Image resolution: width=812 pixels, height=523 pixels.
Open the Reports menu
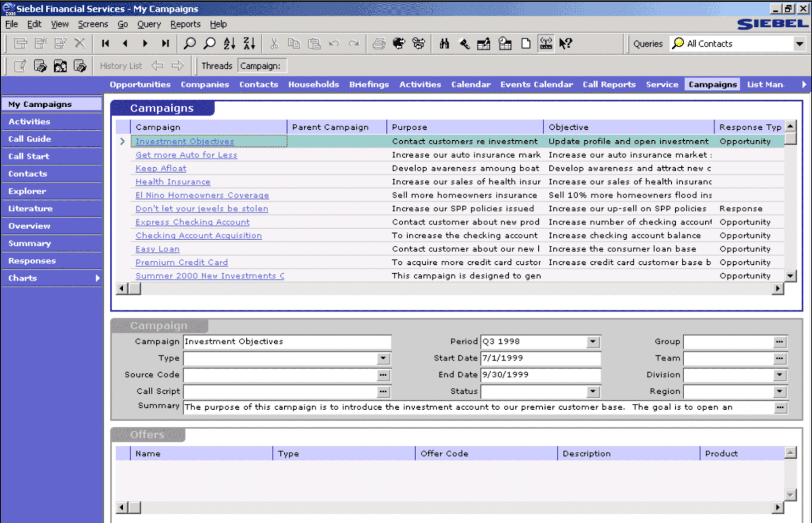[x=185, y=24]
